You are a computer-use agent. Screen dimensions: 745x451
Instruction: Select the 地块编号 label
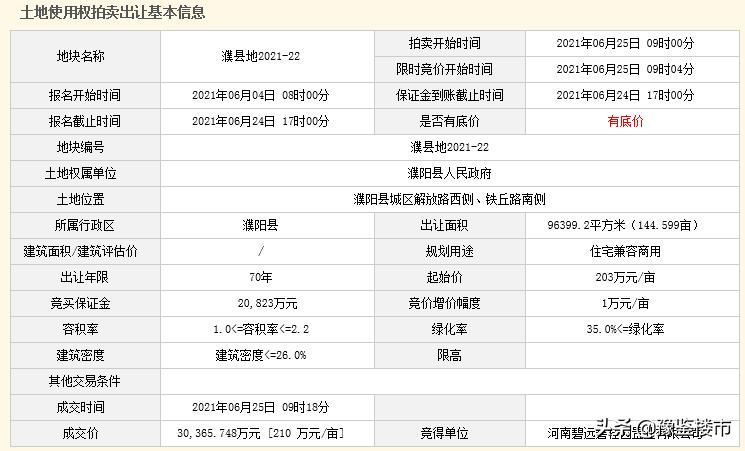coord(80,147)
